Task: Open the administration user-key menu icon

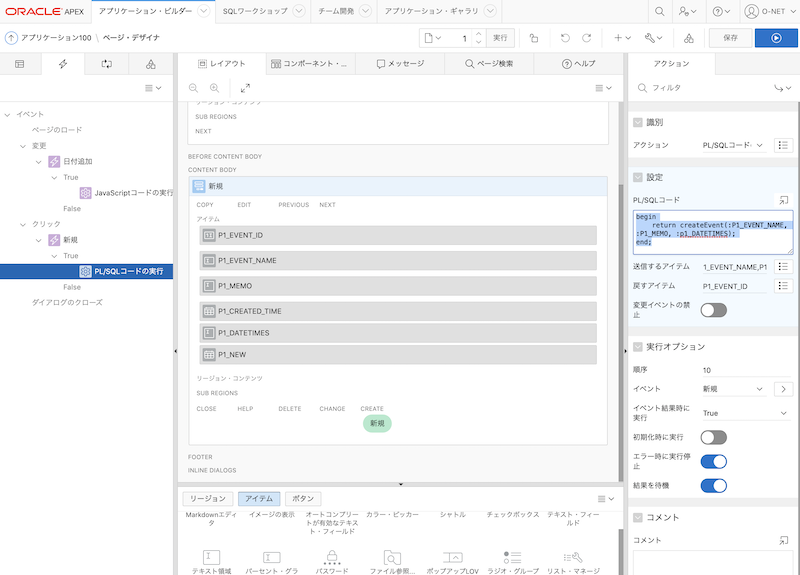Action: point(687,11)
